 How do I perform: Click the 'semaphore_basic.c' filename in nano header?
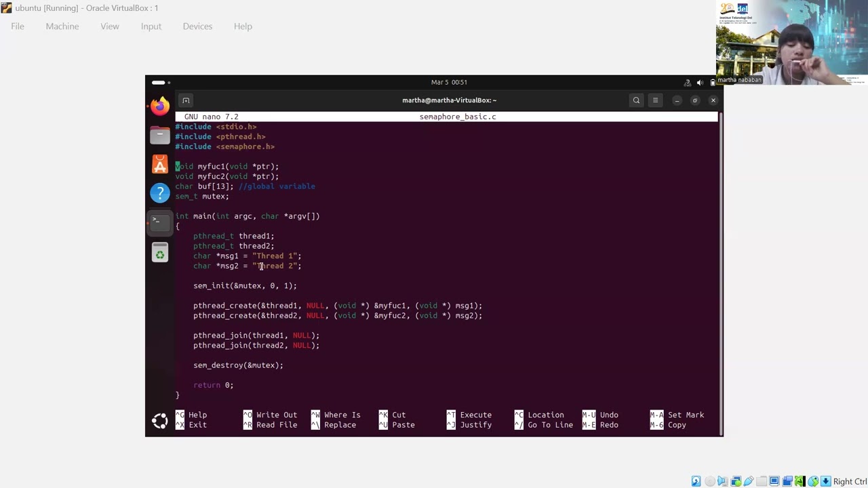pos(458,117)
